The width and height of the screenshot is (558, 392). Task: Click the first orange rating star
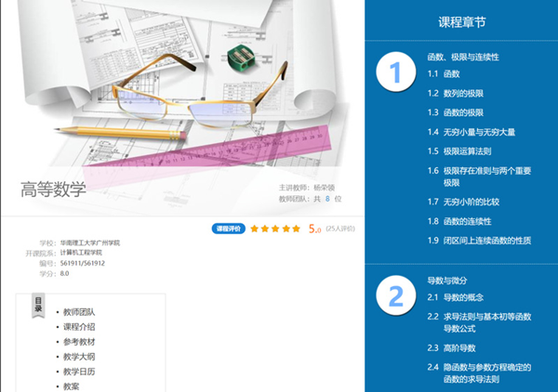click(254, 229)
